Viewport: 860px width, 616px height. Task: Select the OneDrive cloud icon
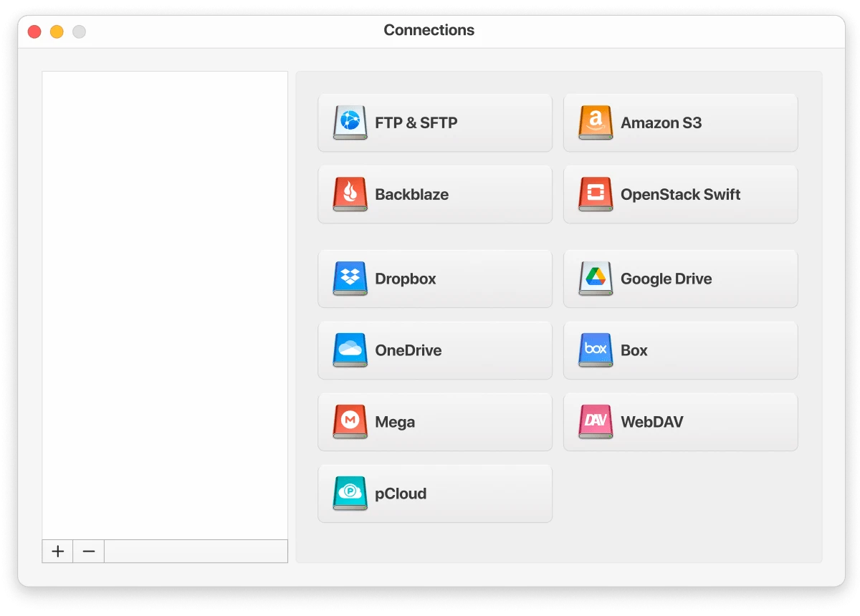(349, 350)
